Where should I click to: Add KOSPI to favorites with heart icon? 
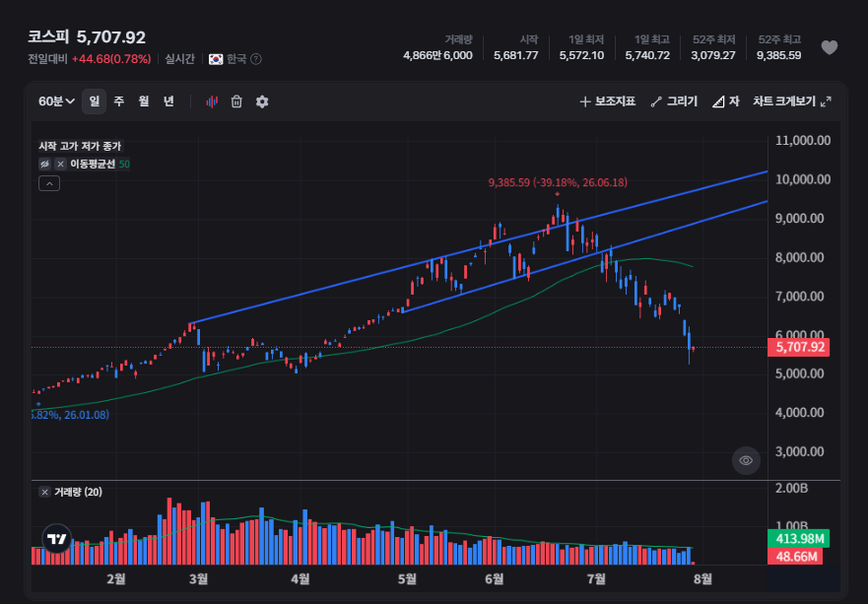pyautogui.click(x=829, y=47)
